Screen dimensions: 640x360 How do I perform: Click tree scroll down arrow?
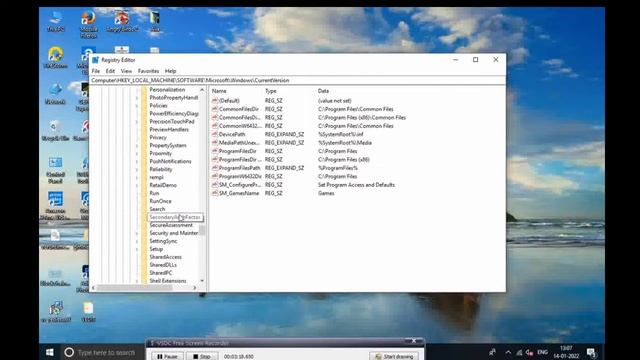click(202, 281)
